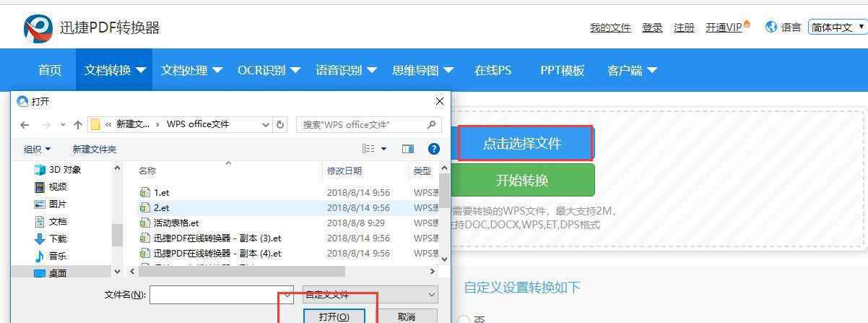This screenshot has width=868, height=323.
Task: Click 取消 button in dialog
Action: pos(406,316)
